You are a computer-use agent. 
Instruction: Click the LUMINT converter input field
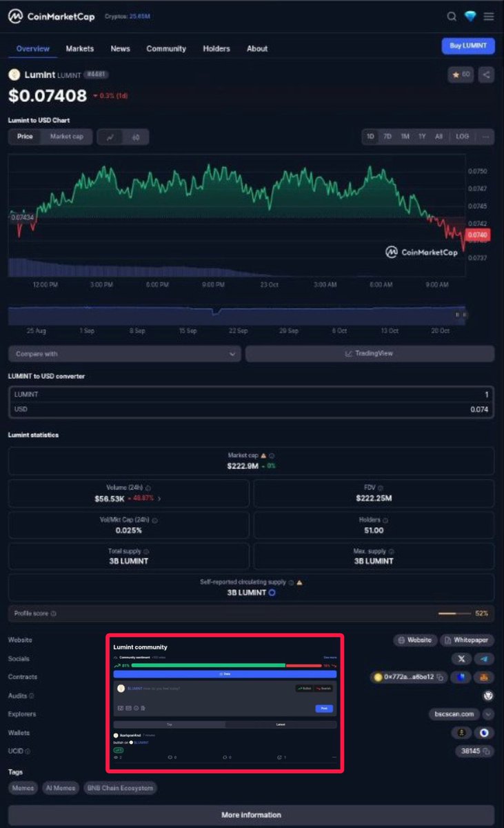click(x=252, y=395)
